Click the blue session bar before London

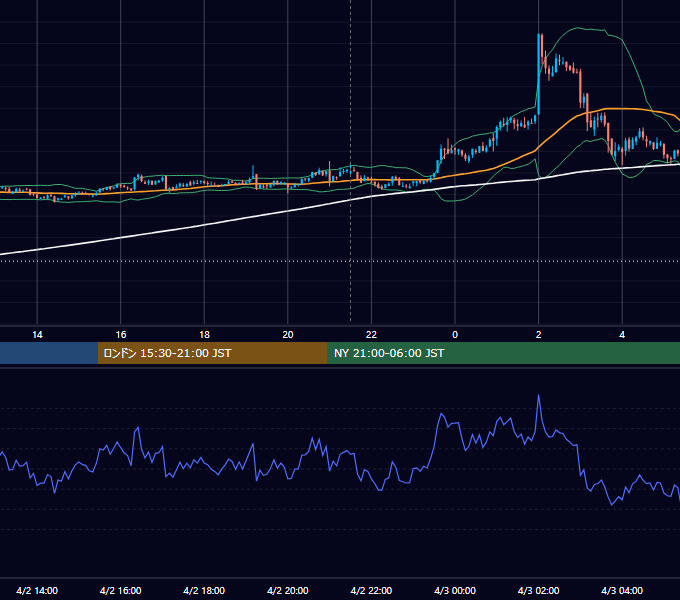point(49,353)
